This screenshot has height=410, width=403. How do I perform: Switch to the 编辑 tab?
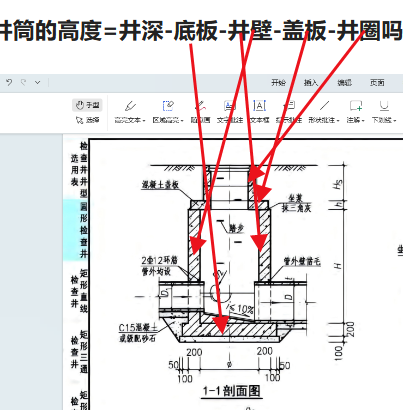click(344, 83)
